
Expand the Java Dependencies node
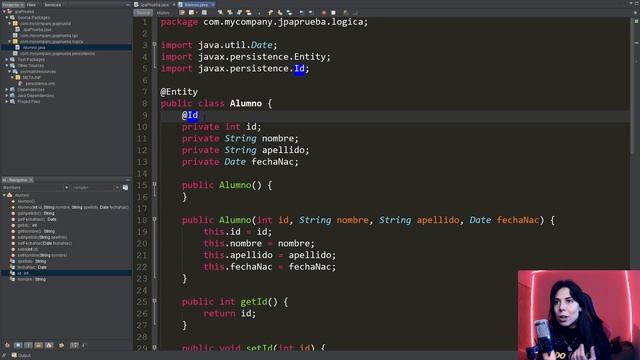click(x=7, y=96)
